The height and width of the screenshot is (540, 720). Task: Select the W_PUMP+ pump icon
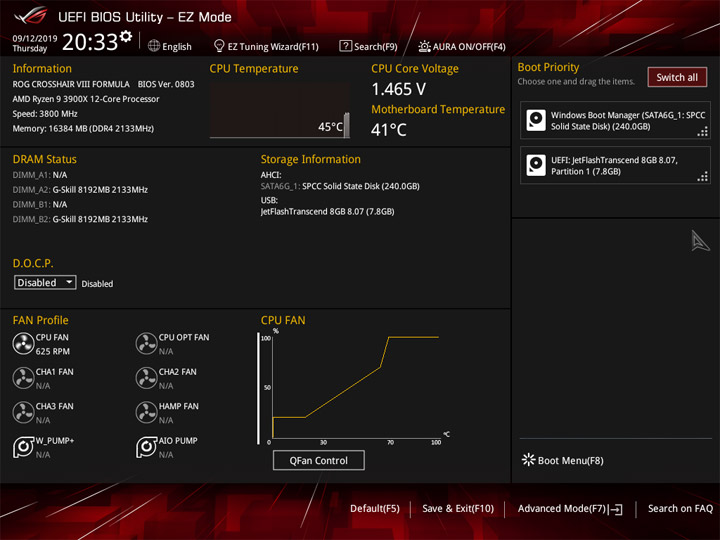click(23, 447)
